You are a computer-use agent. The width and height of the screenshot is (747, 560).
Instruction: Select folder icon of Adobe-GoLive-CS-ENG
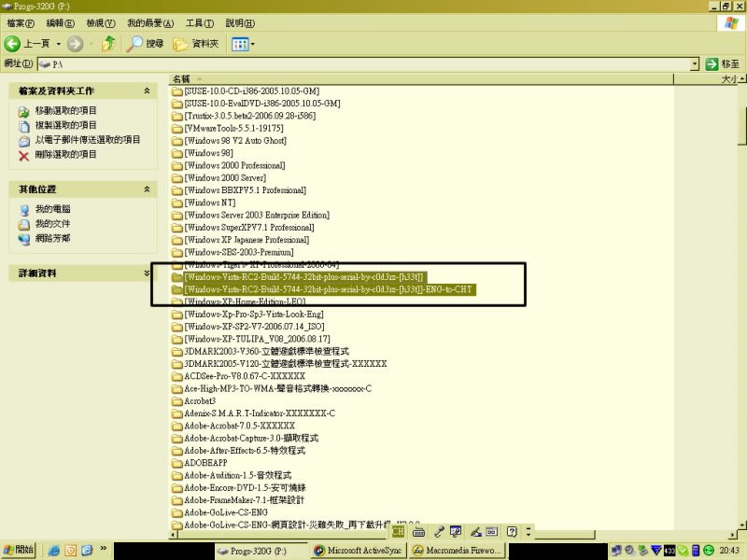click(177, 512)
